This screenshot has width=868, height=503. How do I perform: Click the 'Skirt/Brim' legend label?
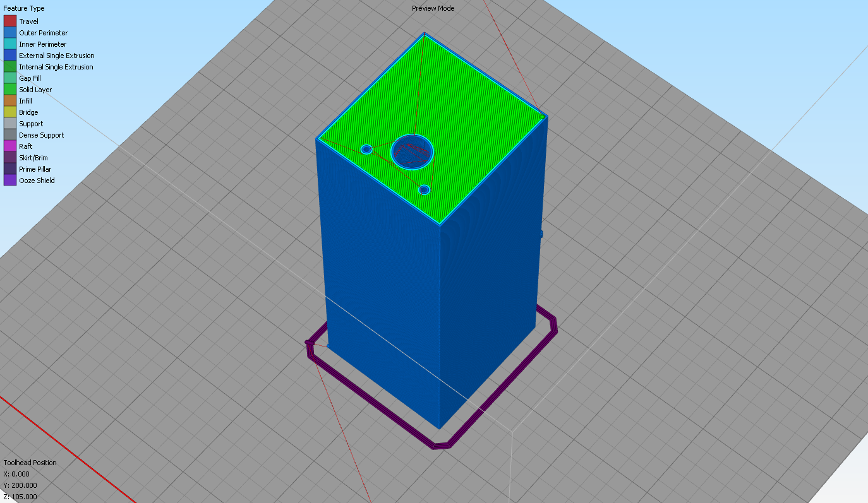click(x=33, y=158)
